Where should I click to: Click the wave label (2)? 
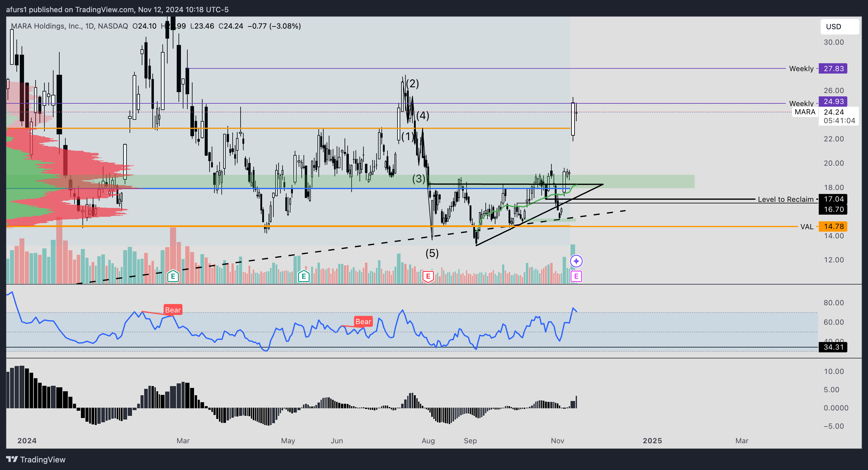pos(412,83)
